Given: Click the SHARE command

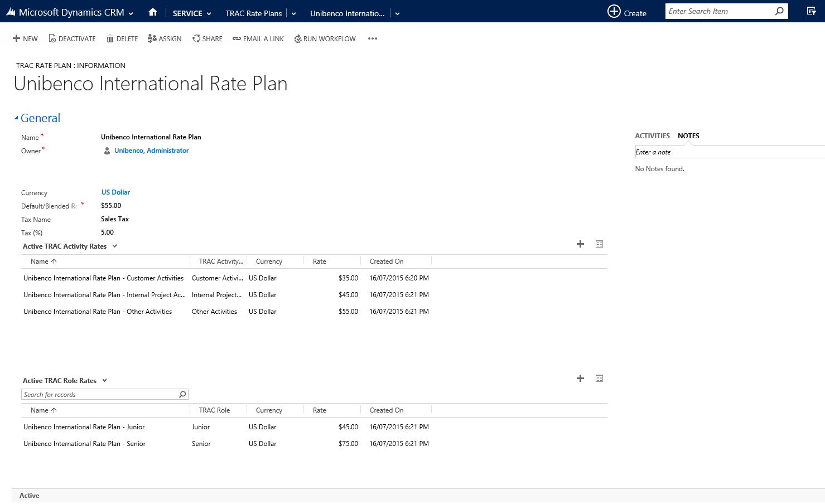Looking at the screenshot, I should coord(208,38).
